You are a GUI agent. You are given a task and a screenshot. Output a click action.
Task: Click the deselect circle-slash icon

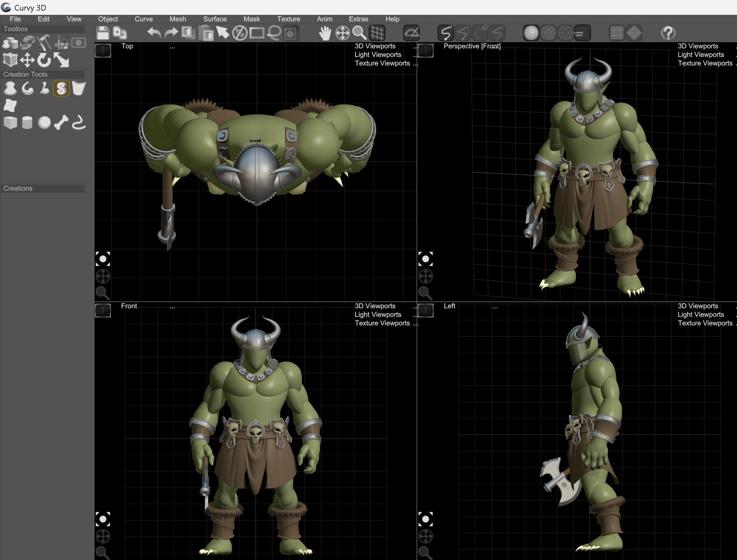coord(239,33)
